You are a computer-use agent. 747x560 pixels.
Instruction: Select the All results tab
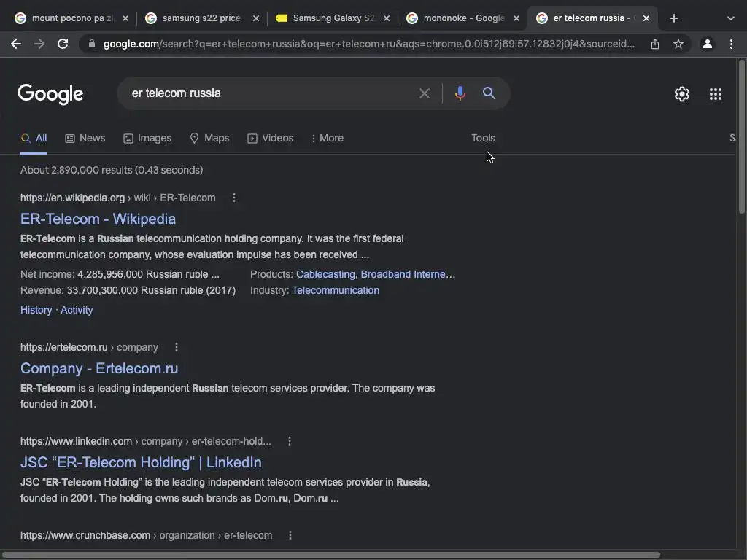(x=34, y=138)
